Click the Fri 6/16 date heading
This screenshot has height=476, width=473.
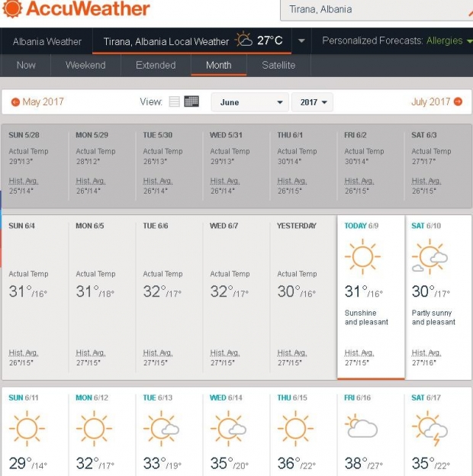pyautogui.click(x=357, y=397)
